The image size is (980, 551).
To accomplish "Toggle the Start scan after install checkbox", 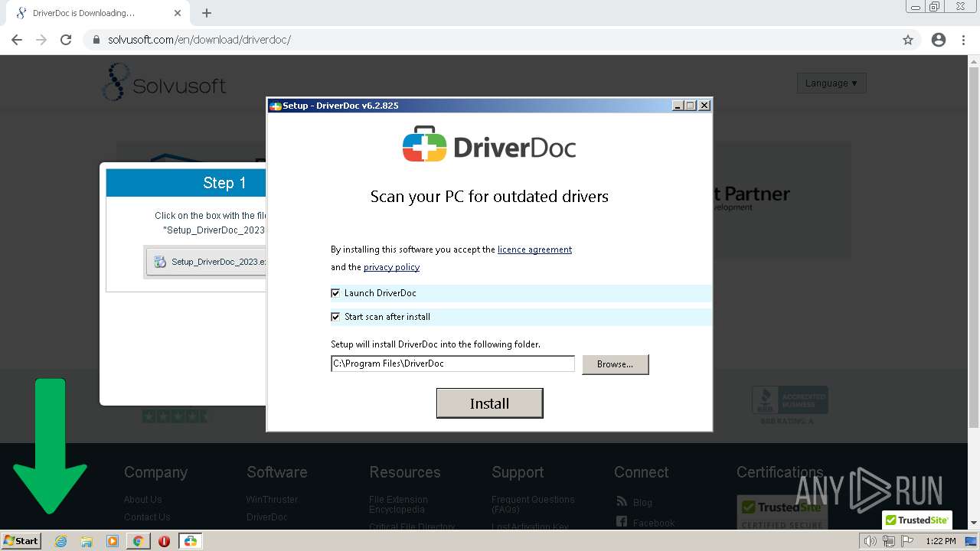I will [x=335, y=317].
